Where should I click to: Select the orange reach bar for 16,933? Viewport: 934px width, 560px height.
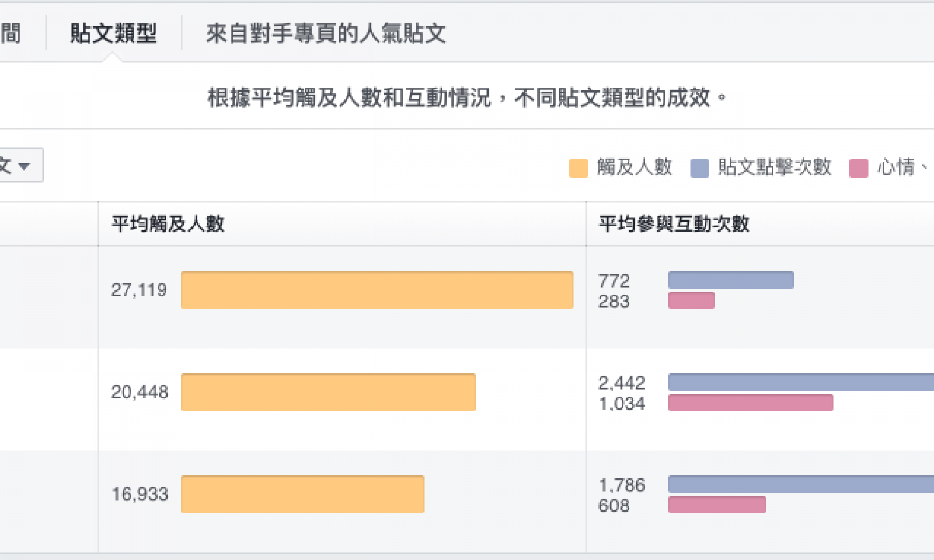(x=302, y=494)
